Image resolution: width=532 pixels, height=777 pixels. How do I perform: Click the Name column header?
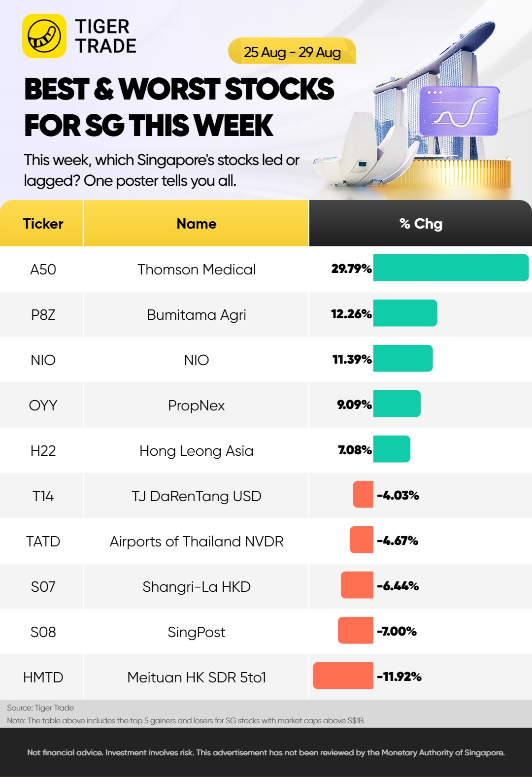(196, 224)
